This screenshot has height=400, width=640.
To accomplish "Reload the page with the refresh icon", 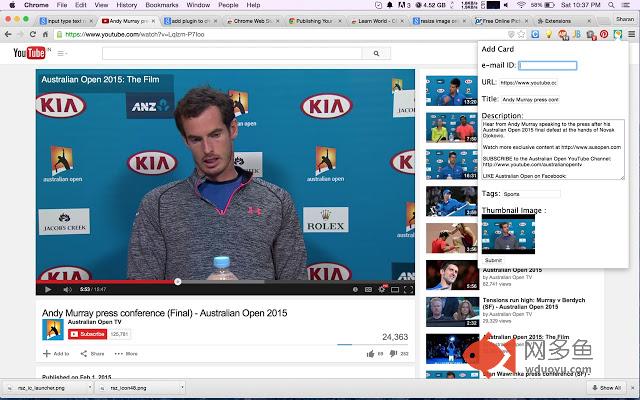I will (x=33, y=35).
